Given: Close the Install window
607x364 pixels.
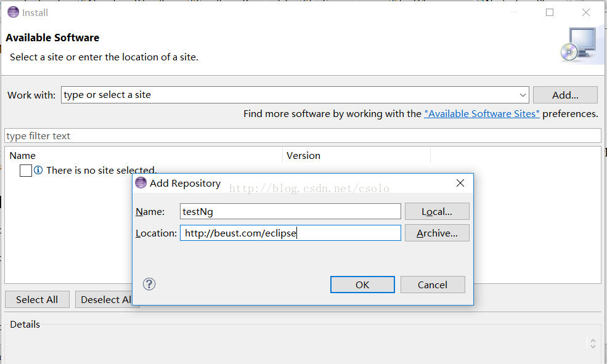Looking at the screenshot, I should pos(586,12).
